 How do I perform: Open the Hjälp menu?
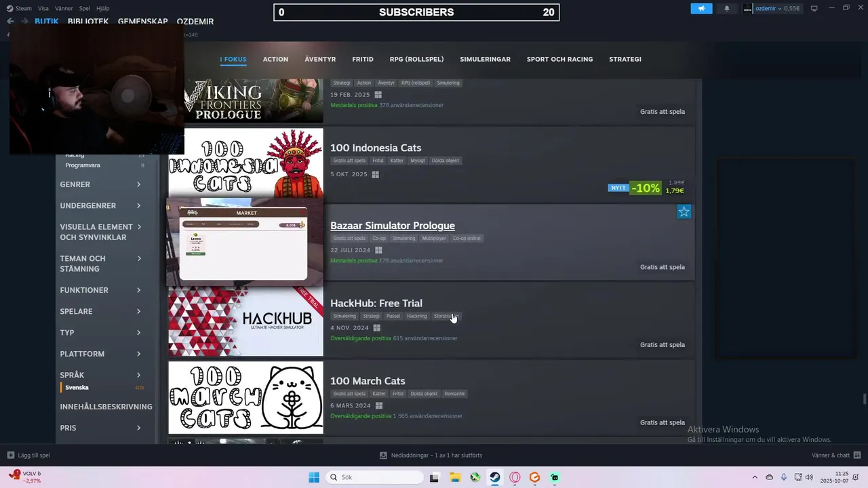[x=103, y=8]
